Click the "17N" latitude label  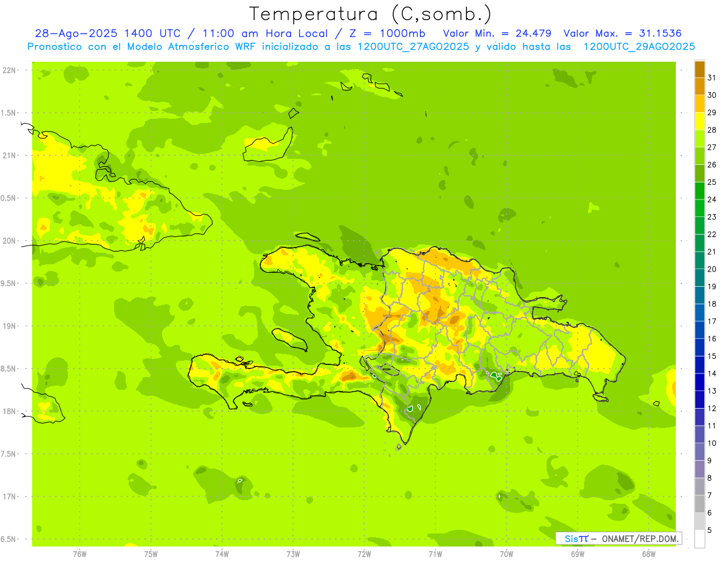pyautogui.click(x=9, y=497)
